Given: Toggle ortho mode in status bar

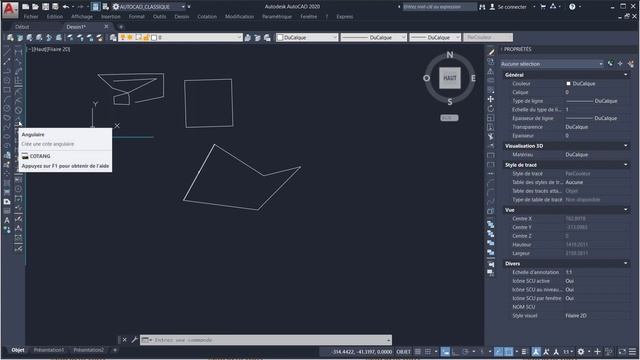Looking at the screenshot, I should [456, 352].
